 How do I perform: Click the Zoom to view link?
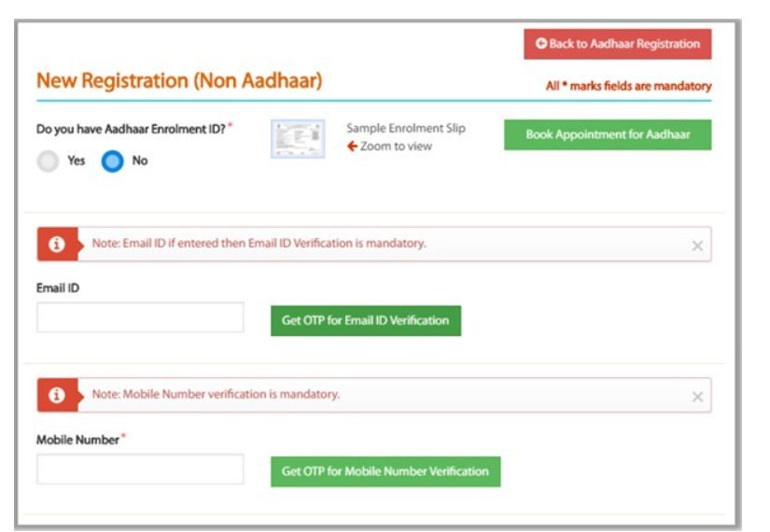tap(396, 147)
